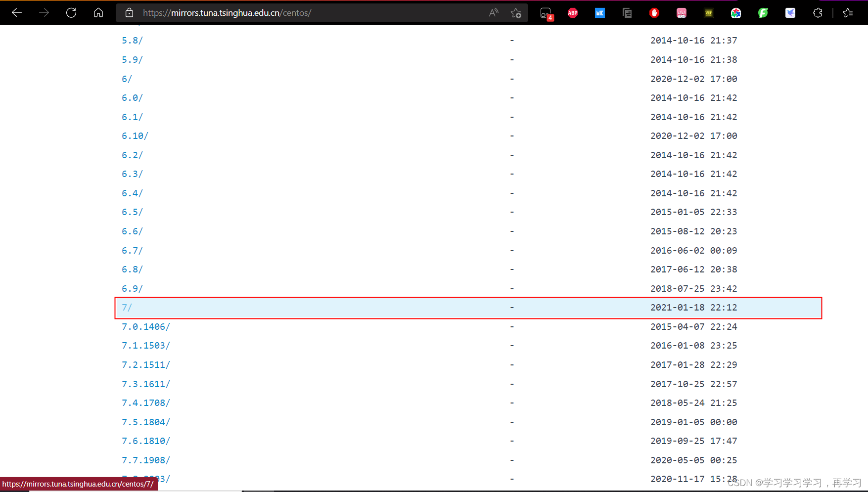Open the 6.8/ directory

pyautogui.click(x=132, y=269)
